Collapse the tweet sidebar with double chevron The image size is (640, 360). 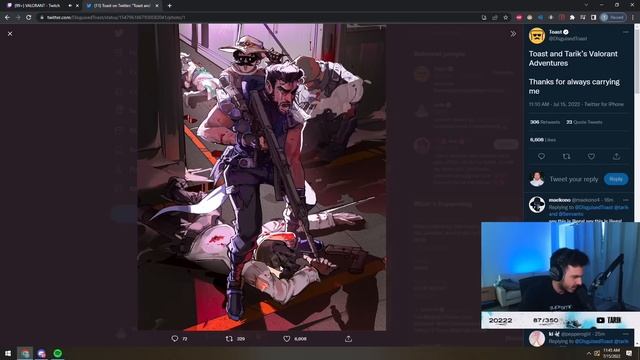click(513, 34)
